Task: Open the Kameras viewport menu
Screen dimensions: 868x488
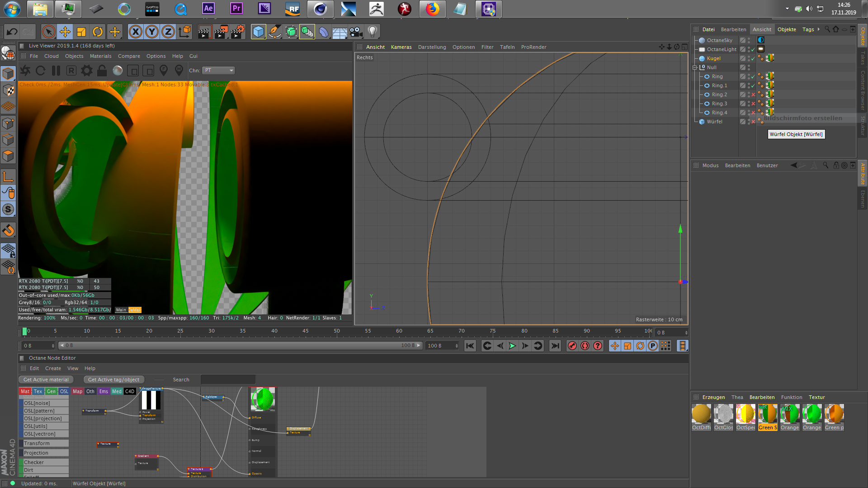Action: pos(401,47)
